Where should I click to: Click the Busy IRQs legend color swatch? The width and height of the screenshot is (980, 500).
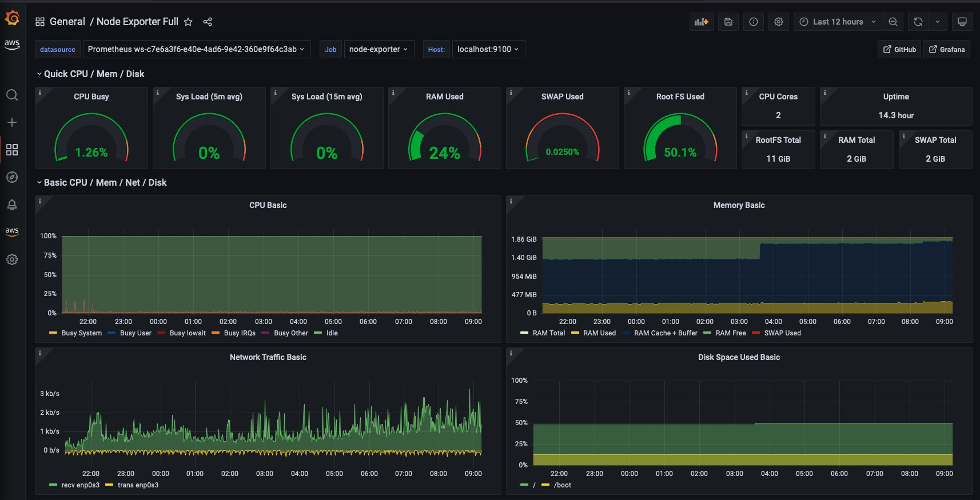point(216,333)
